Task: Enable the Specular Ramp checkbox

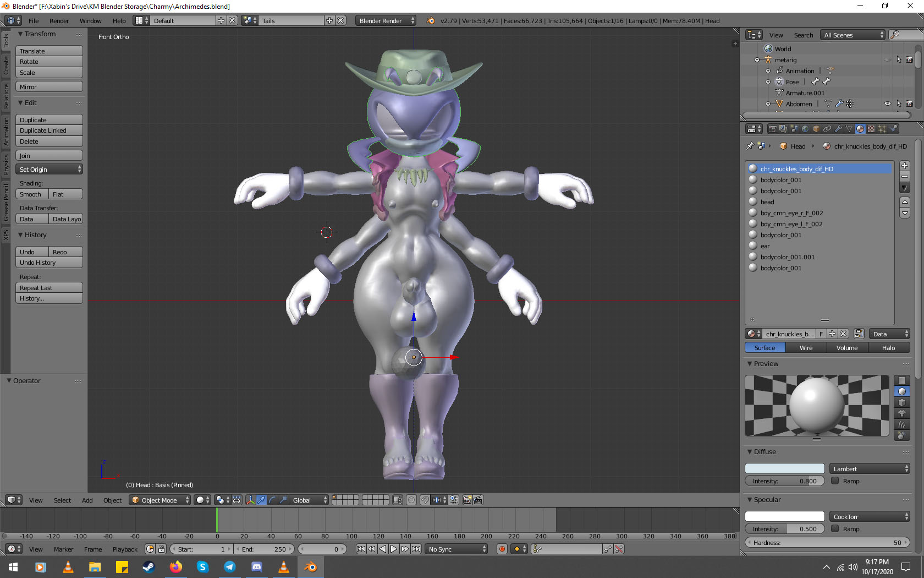Action: [x=835, y=528]
